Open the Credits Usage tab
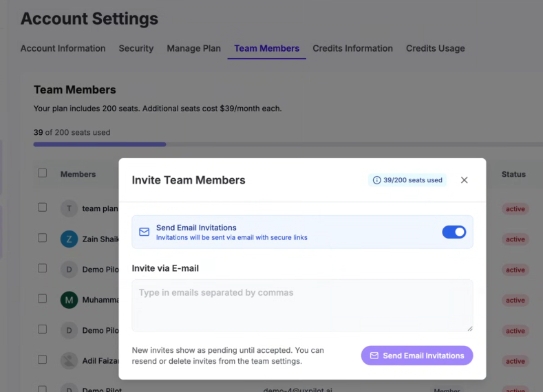 [x=435, y=49]
